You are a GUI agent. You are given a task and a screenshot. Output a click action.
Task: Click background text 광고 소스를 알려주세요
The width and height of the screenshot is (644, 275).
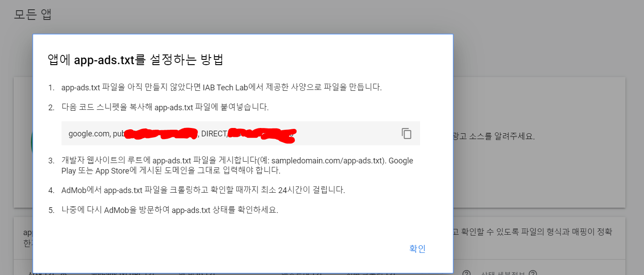pyautogui.click(x=494, y=136)
